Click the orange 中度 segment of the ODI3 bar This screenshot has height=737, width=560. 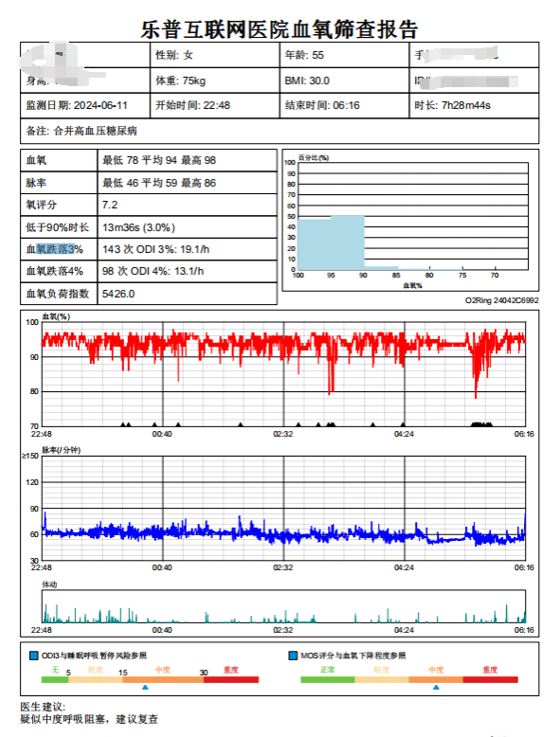pyautogui.click(x=163, y=679)
